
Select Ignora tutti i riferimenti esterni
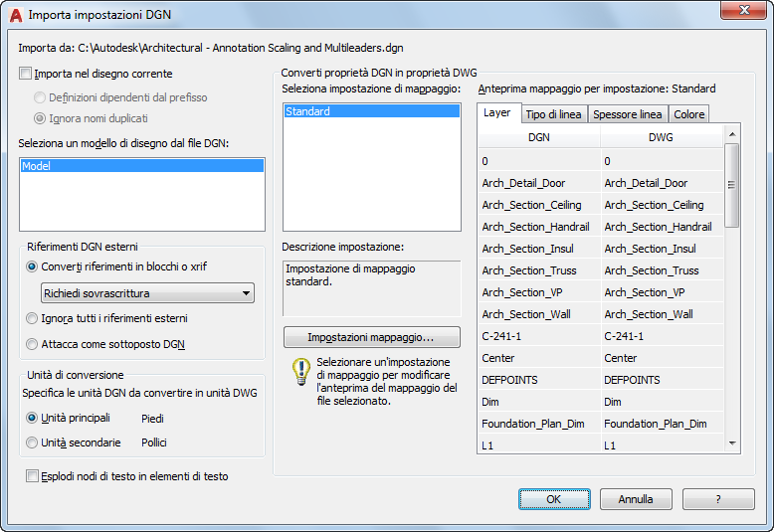(33, 318)
